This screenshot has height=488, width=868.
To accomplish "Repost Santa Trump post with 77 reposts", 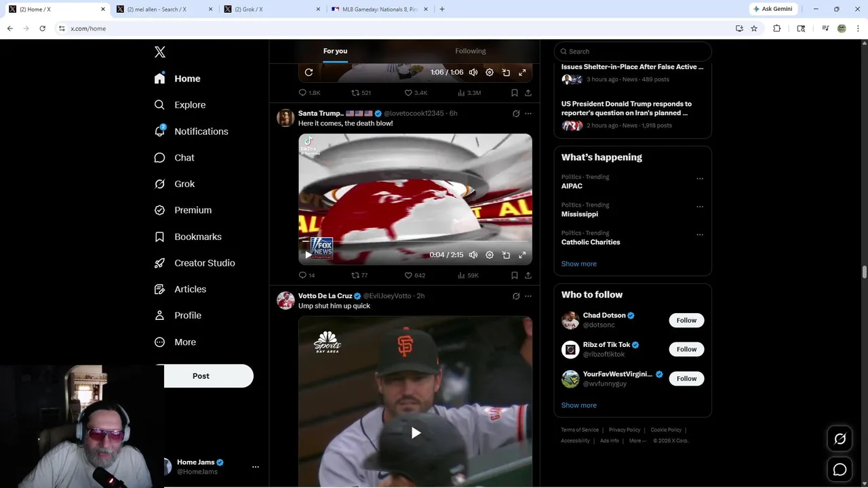I will [359, 275].
